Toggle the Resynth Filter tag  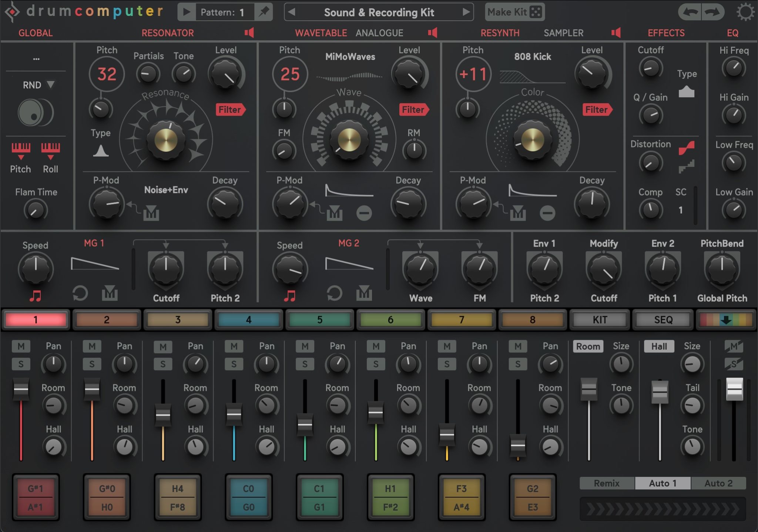(597, 110)
